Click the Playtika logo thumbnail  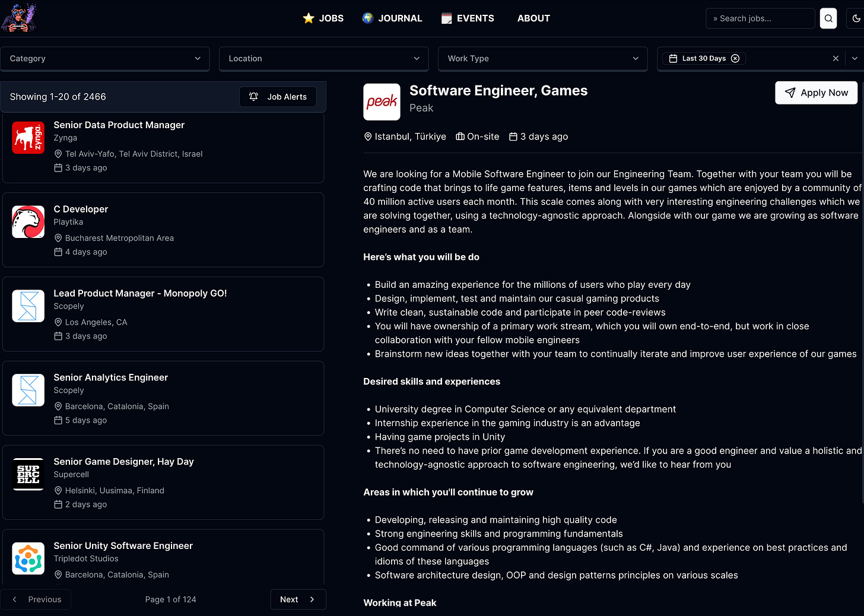[28, 221]
